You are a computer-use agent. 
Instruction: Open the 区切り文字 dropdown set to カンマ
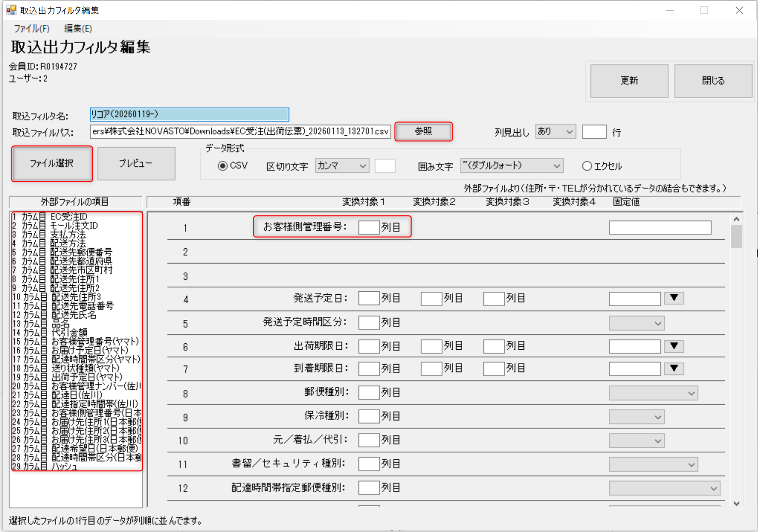342,166
